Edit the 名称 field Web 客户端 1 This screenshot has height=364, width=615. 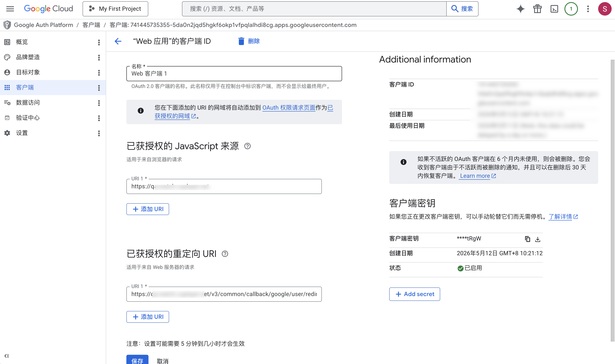(x=234, y=74)
